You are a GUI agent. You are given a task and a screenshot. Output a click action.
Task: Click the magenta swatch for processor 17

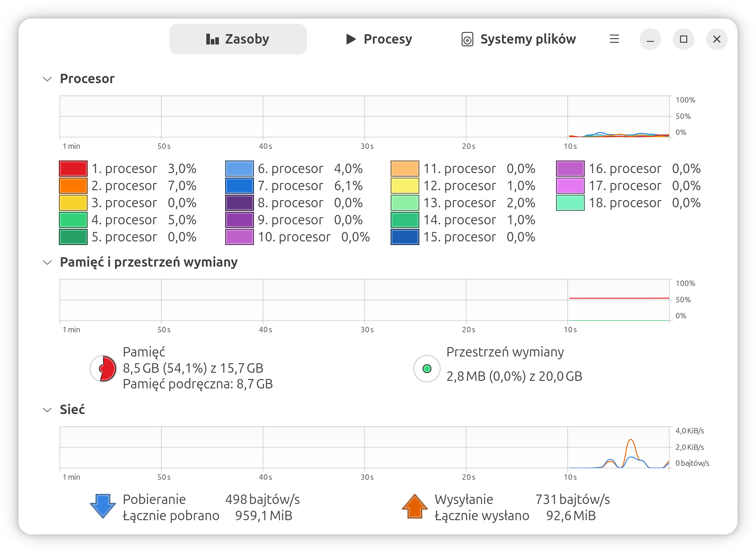569,185
